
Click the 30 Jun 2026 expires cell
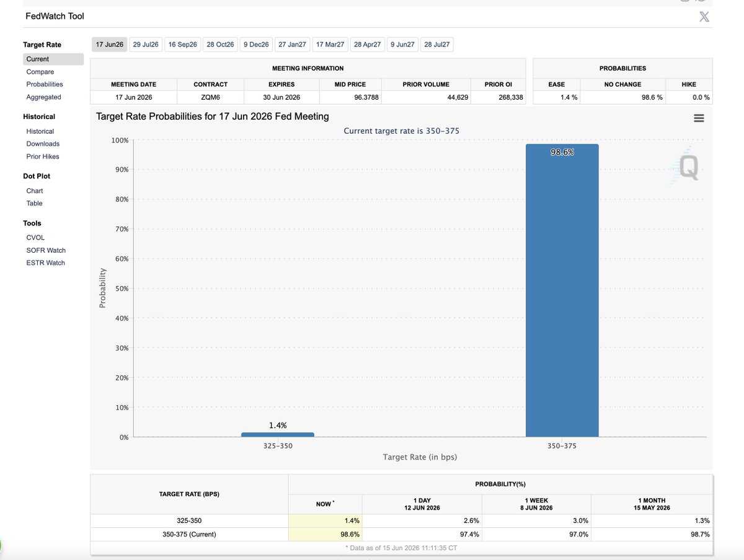(x=281, y=97)
